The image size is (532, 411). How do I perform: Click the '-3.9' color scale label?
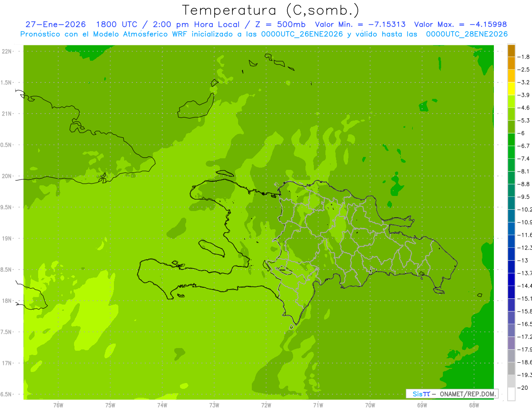pyautogui.click(x=524, y=95)
